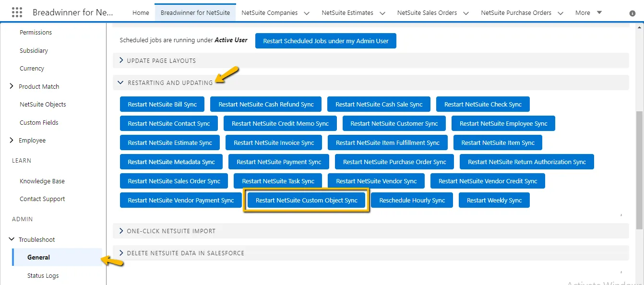Expand the One-Click NetSuite Import section
Screen dimensions: 644x285
(x=371, y=231)
